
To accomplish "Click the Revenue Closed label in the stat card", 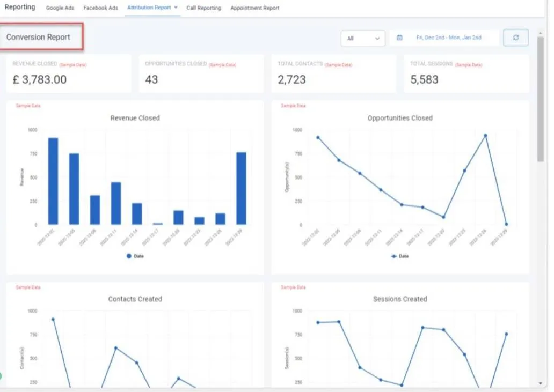I will [34, 64].
